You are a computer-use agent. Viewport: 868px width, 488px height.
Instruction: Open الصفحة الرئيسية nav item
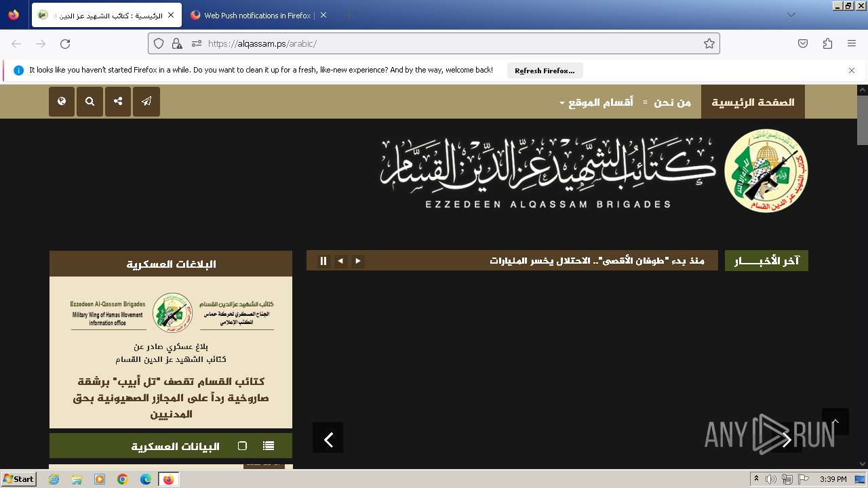point(753,102)
